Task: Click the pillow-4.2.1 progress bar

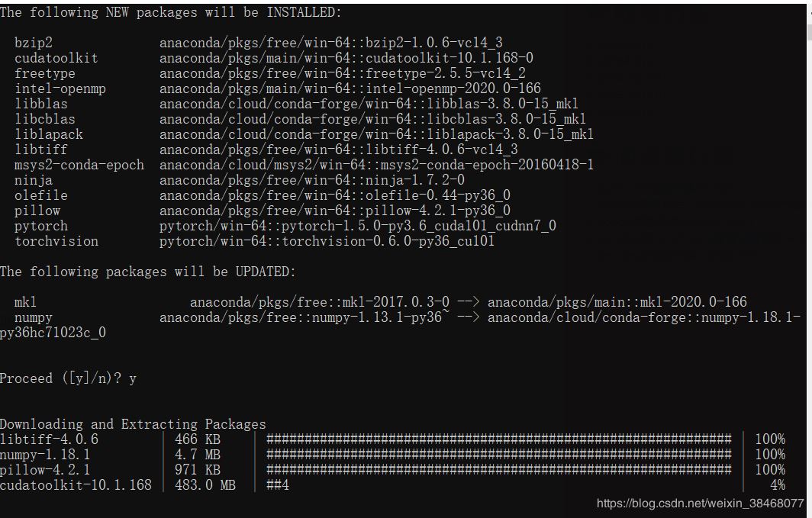Action: coord(498,470)
